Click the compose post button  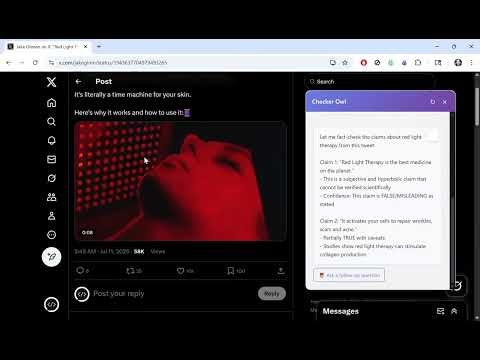[51, 257]
